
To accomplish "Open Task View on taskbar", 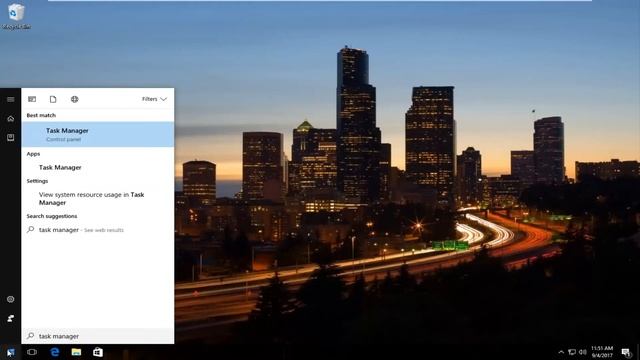I will [32, 352].
